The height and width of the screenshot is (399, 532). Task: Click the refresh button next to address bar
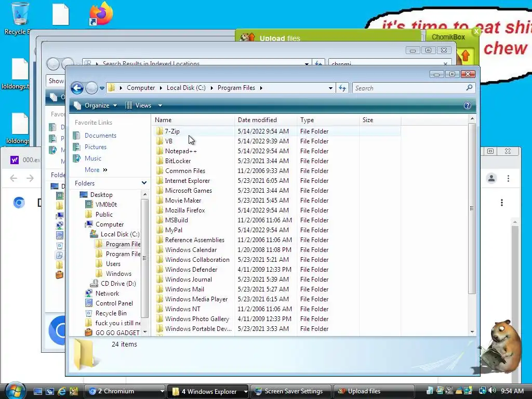[342, 88]
